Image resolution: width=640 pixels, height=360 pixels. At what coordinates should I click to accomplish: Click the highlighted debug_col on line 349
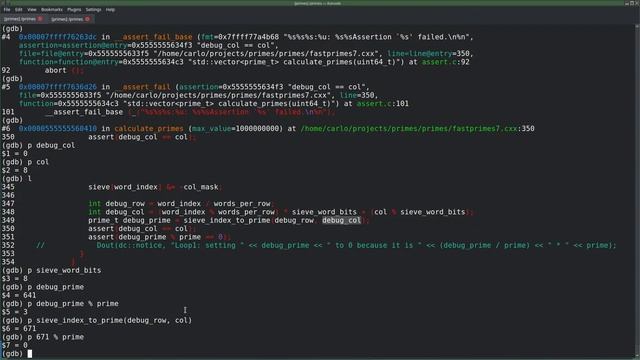point(341,220)
